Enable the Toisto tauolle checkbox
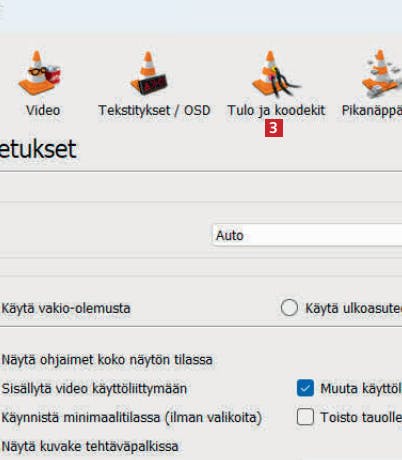402x460 pixels. [x=305, y=417]
